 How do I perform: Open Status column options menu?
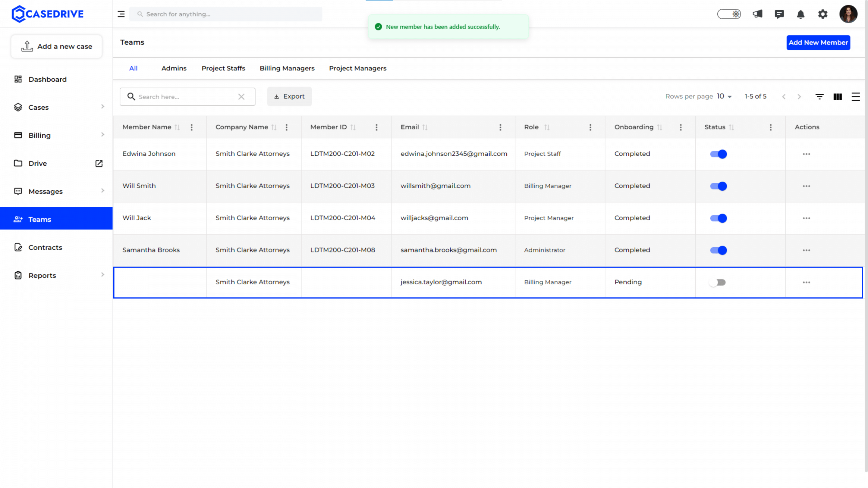(x=771, y=127)
